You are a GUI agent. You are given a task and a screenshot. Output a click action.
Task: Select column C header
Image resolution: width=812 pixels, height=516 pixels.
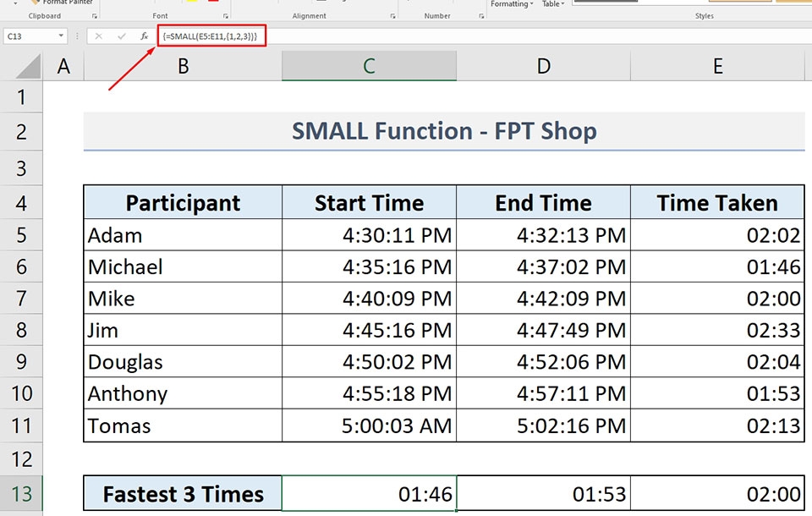tap(369, 66)
